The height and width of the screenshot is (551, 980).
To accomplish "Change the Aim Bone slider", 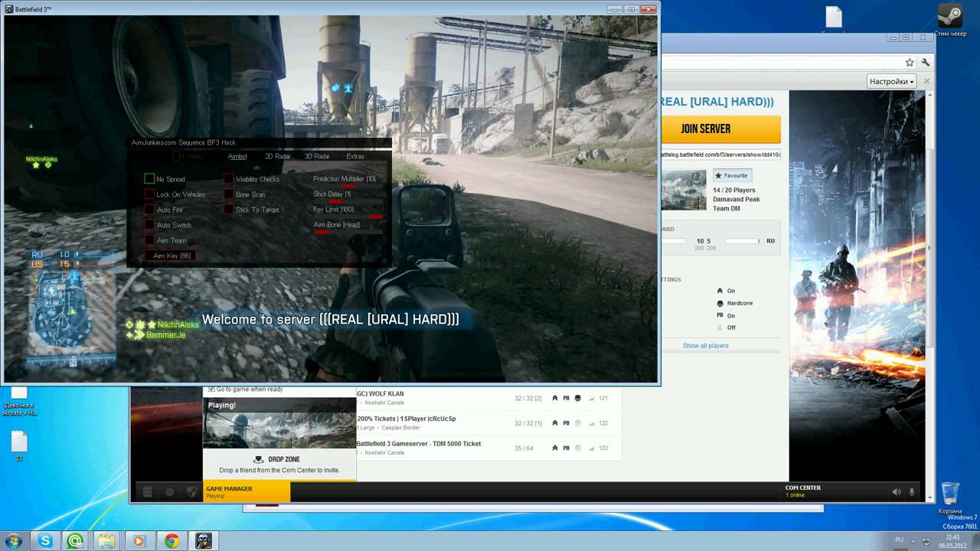I will (348, 232).
